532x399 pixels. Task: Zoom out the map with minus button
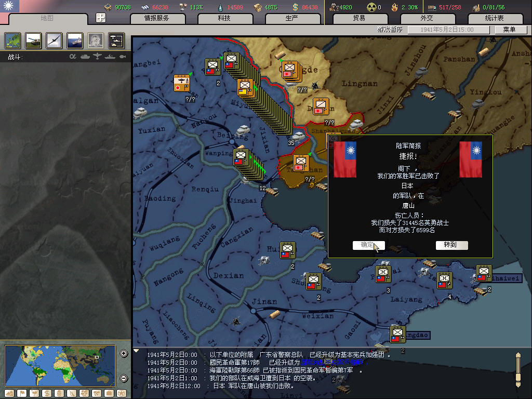(x=124, y=378)
